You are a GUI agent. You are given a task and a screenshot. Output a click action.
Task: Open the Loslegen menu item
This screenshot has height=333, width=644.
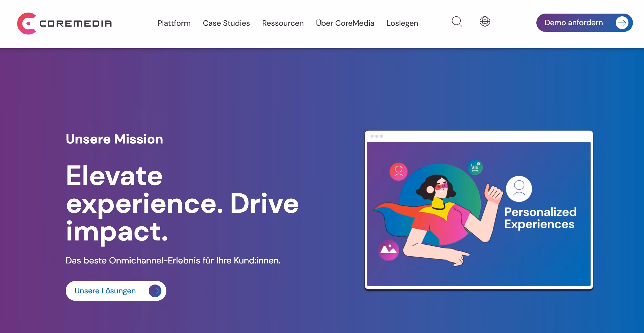(x=402, y=23)
